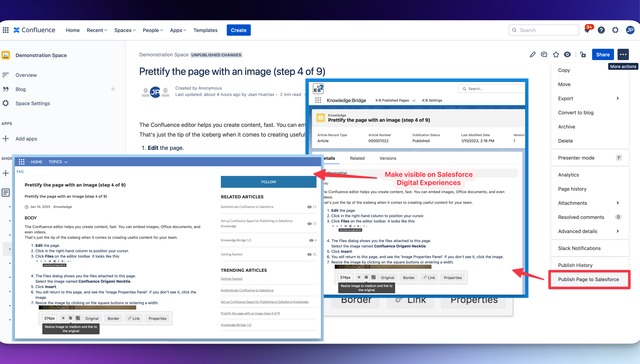Click the edit pencil icon

[533, 54]
